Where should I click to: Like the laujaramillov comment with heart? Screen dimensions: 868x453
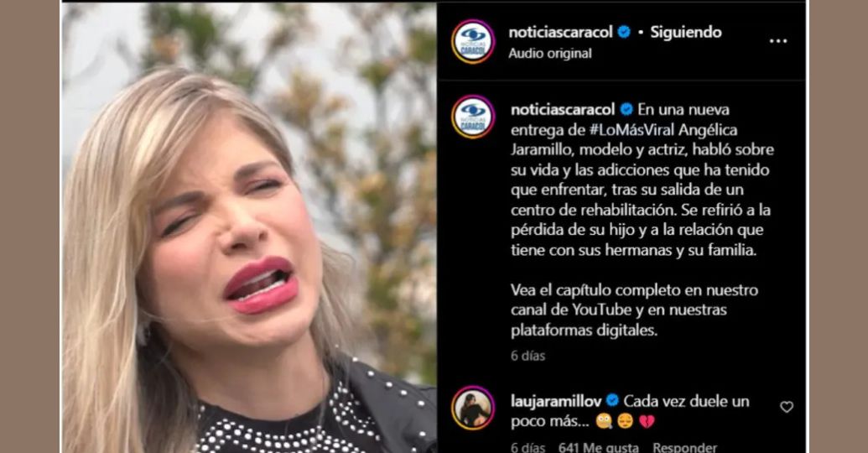click(786, 407)
